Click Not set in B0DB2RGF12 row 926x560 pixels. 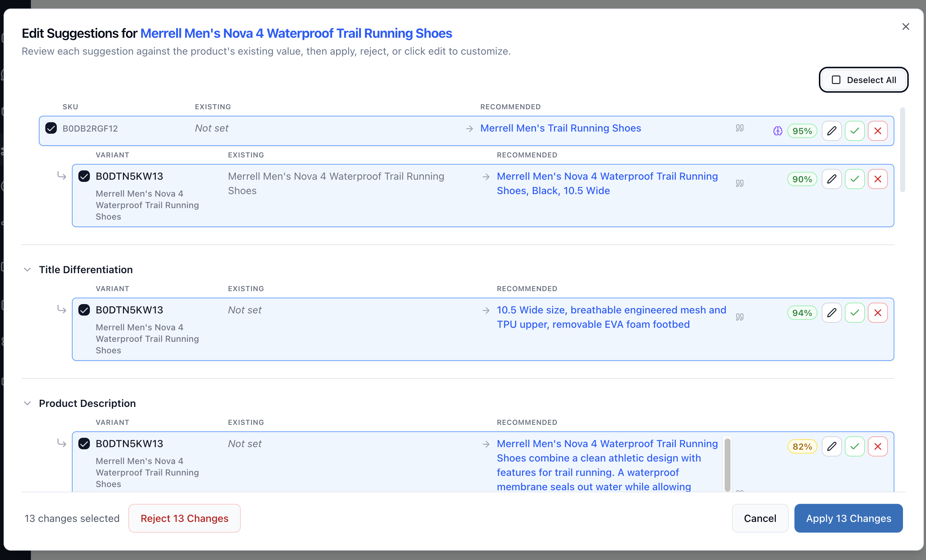pyautogui.click(x=211, y=128)
